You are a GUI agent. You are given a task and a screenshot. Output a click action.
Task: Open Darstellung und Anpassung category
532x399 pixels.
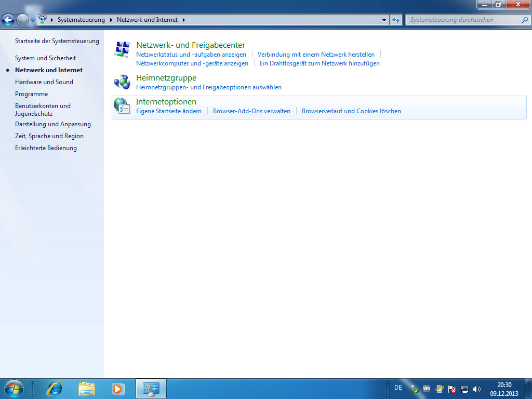(53, 124)
